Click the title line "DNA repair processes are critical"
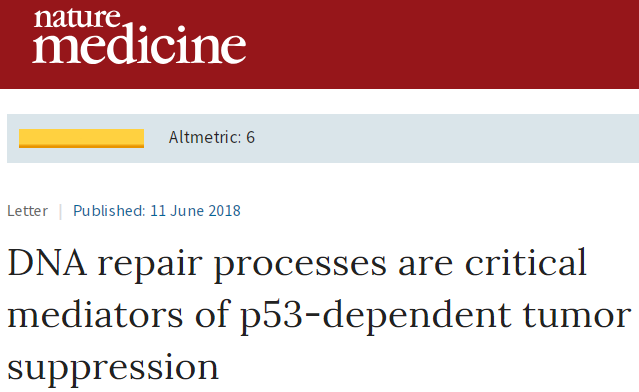 pos(297,264)
